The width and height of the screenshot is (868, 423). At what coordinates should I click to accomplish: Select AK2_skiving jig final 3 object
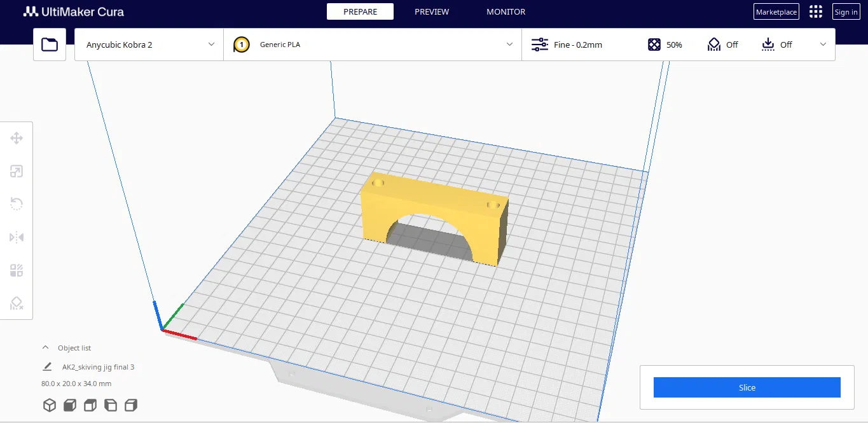[x=98, y=367]
